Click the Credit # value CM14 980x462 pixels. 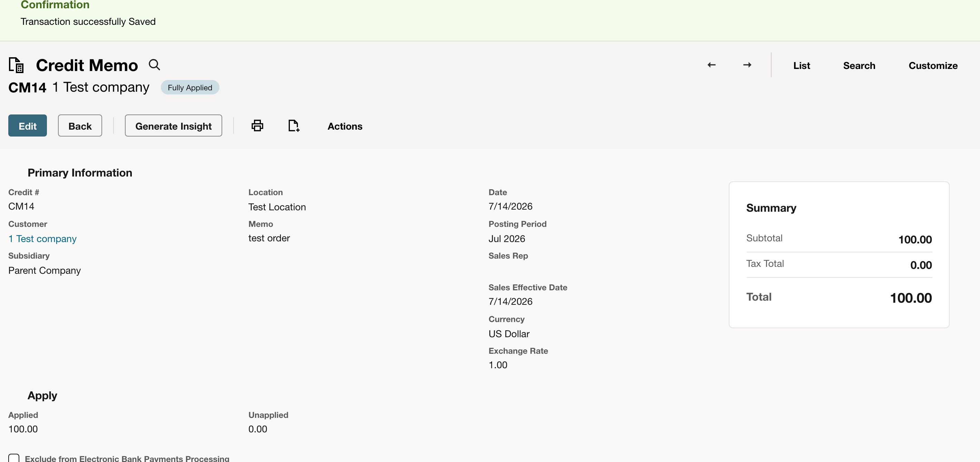[x=21, y=206]
